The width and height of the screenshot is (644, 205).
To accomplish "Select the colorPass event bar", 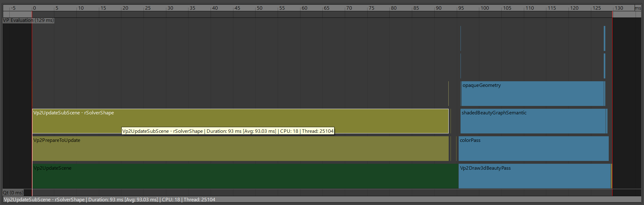I will click(x=534, y=148).
